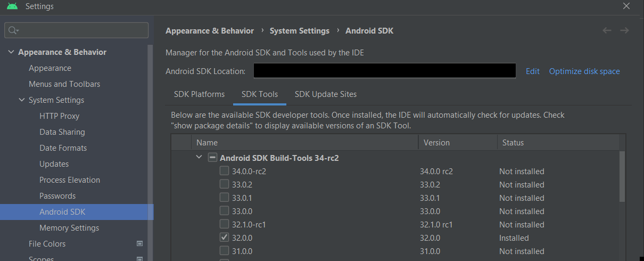Open Appearance settings page
The image size is (644, 261).
tap(50, 68)
